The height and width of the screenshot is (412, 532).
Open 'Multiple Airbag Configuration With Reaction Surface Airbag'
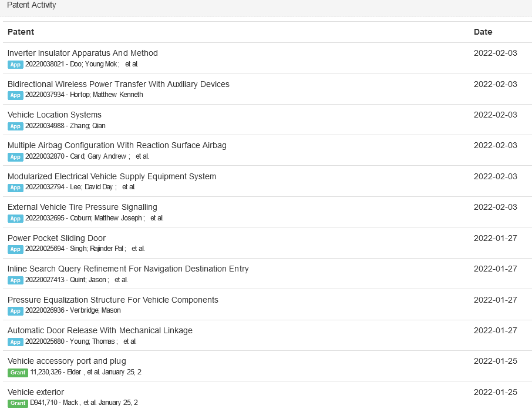click(x=117, y=145)
